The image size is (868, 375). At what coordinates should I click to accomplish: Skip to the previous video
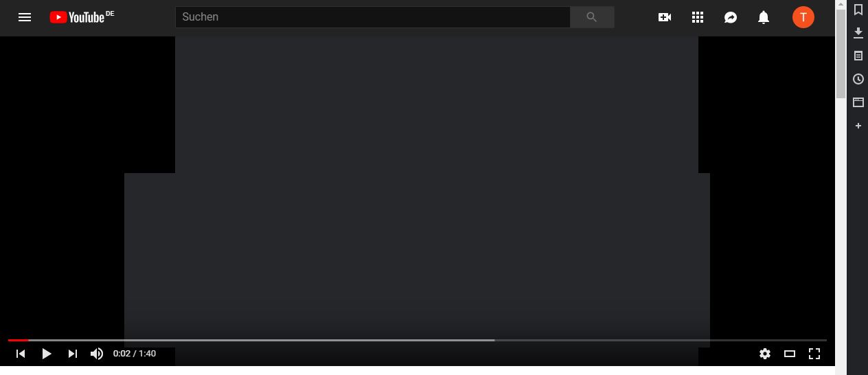(21, 354)
